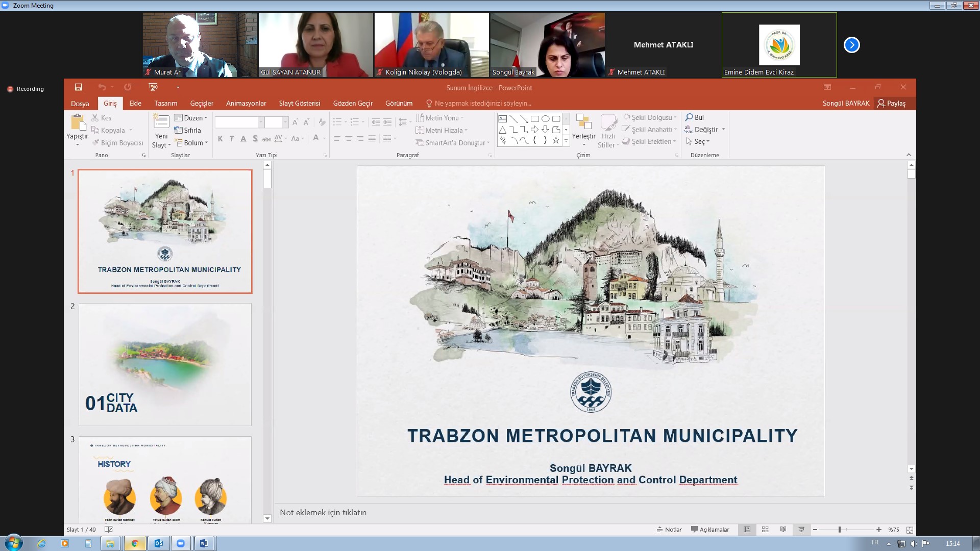Viewport: 980px width, 551px height.
Task: Click the spell check icon in status bar
Action: [x=108, y=530]
